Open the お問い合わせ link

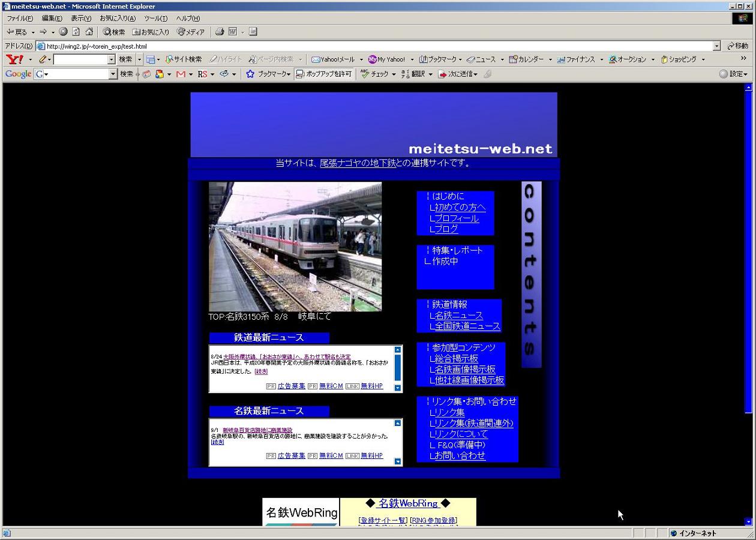(460, 455)
